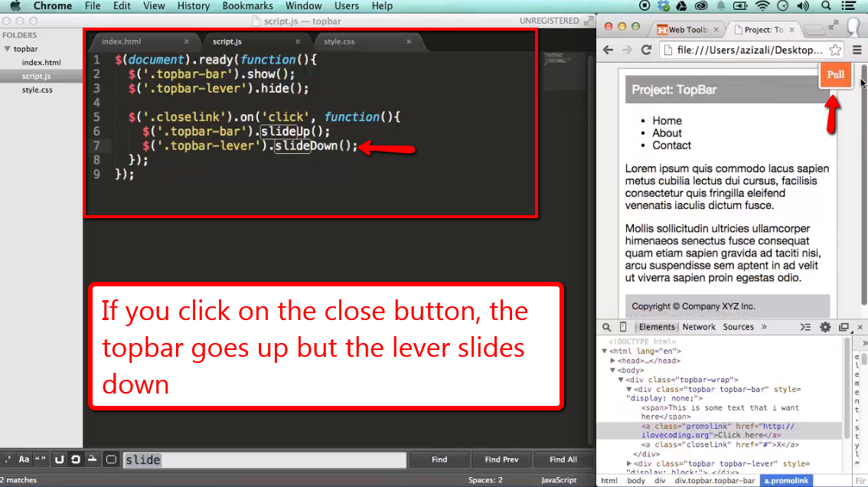Show more DevTools tabs via chevron

pos(764,327)
